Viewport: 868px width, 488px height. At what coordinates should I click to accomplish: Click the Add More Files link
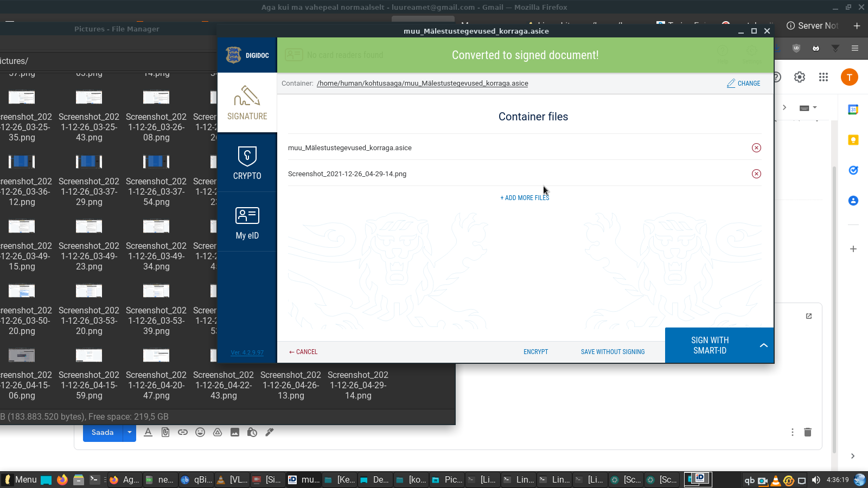[525, 198]
